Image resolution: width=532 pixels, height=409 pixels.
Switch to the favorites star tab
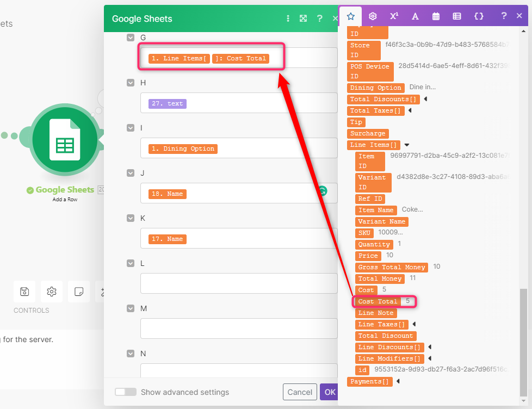(351, 16)
